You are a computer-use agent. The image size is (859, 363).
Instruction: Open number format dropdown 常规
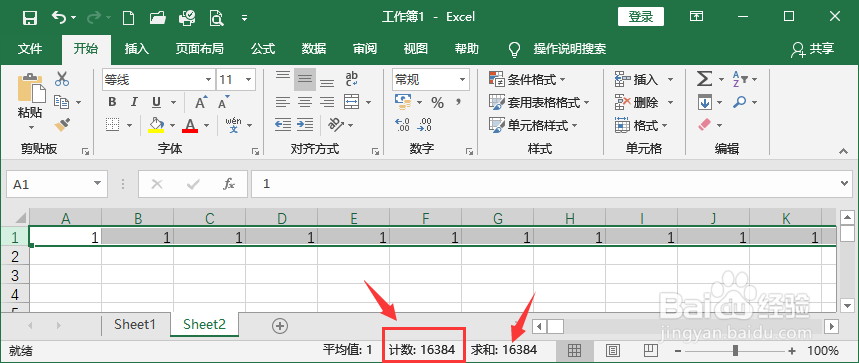[463, 80]
